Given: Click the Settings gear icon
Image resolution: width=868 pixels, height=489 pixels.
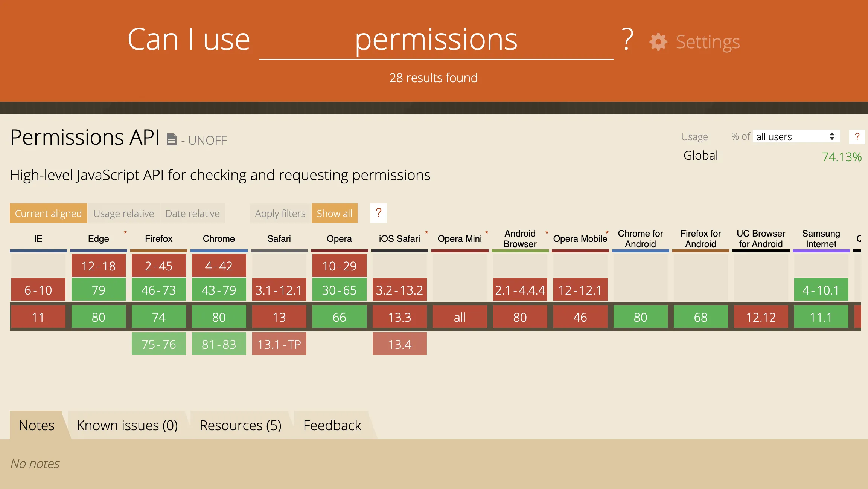Looking at the screenshot, I should pyautogui.click(x=658, y=42).
